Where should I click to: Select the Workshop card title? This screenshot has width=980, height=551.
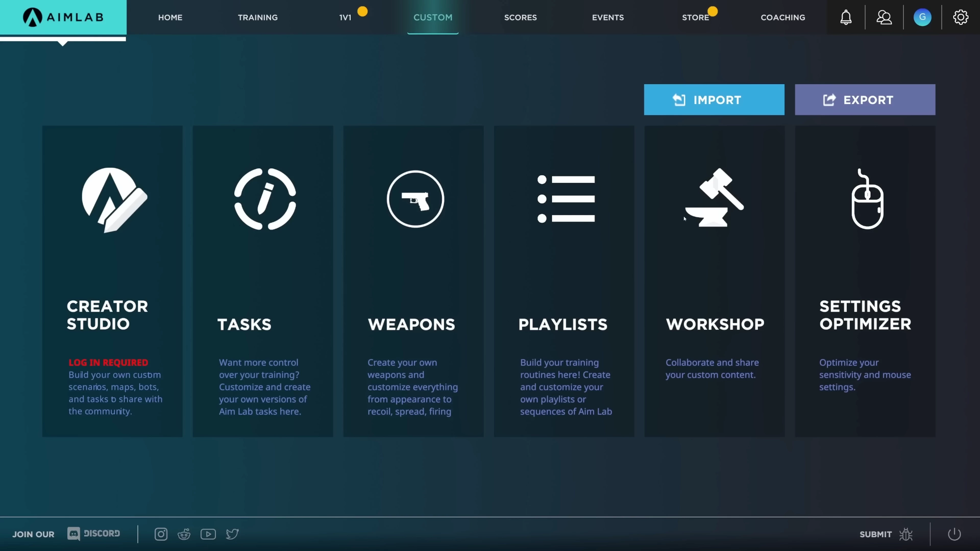(x=715, y=324)
